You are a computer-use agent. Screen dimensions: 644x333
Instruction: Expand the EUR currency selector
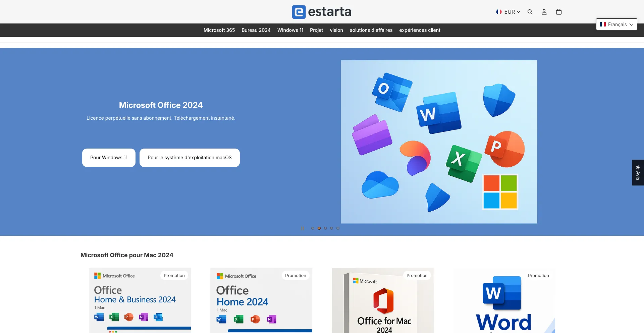click(508, 12)
